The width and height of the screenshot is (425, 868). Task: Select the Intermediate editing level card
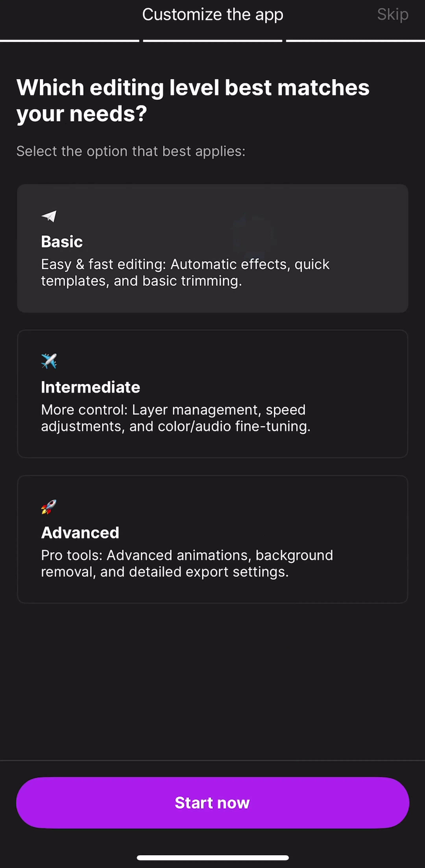(213, 394)
